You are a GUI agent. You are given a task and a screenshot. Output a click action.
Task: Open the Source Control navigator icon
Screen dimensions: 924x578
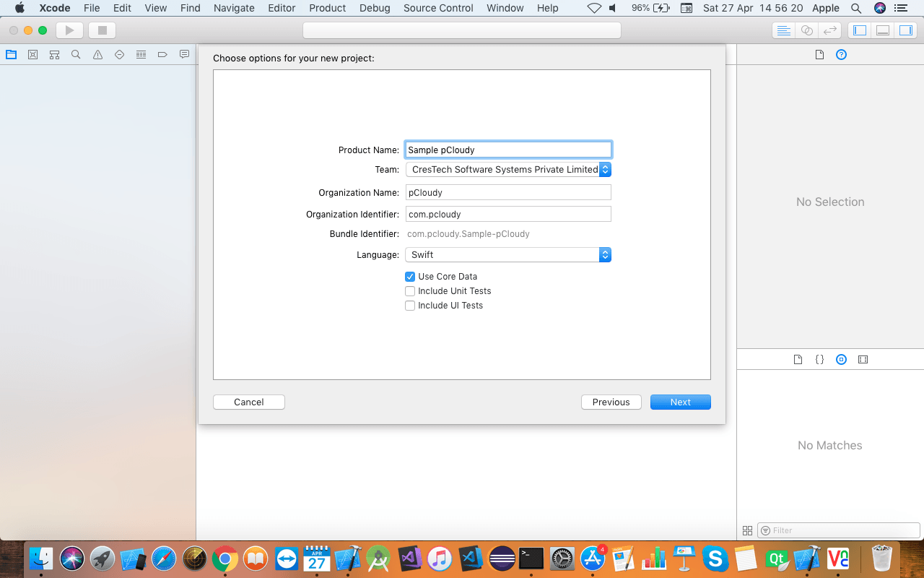coord(32,54)
